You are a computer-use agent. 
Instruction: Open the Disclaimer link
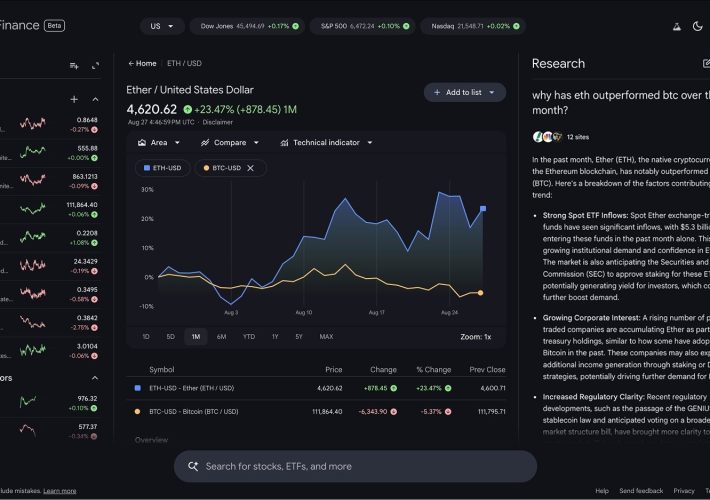pos(218,122)
